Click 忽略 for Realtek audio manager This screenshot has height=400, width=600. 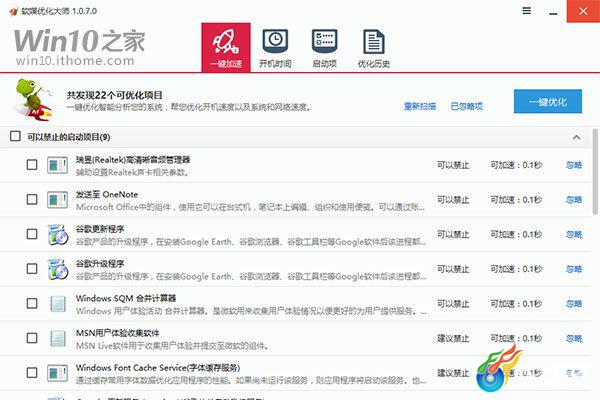point(574,165)
